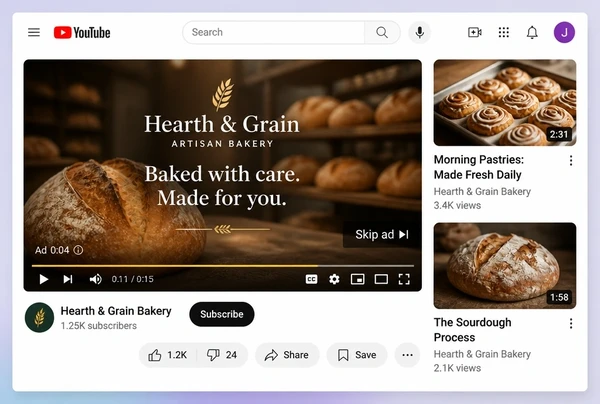Click the Hearth & Grain ad title
This screenshot has height=404, width=600.
222,125
